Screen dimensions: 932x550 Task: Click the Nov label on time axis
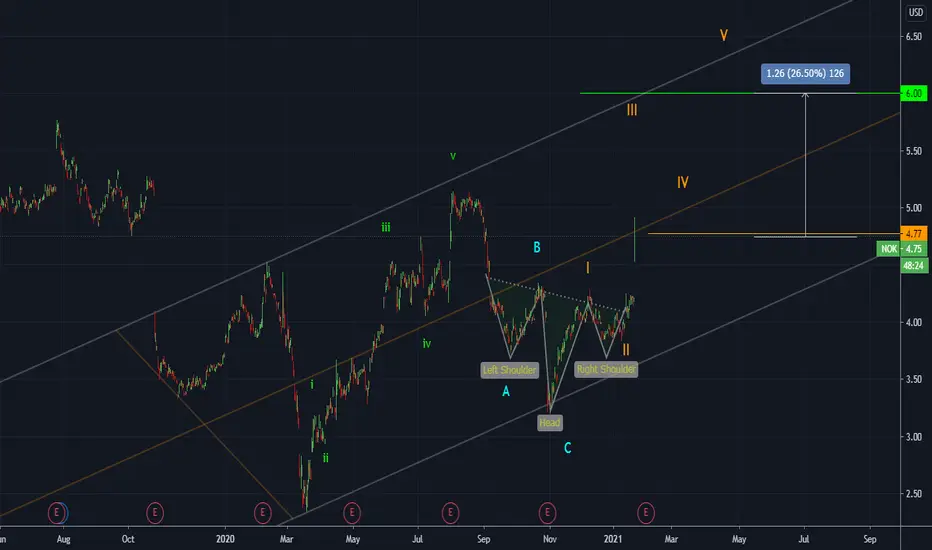coord(550,539)
